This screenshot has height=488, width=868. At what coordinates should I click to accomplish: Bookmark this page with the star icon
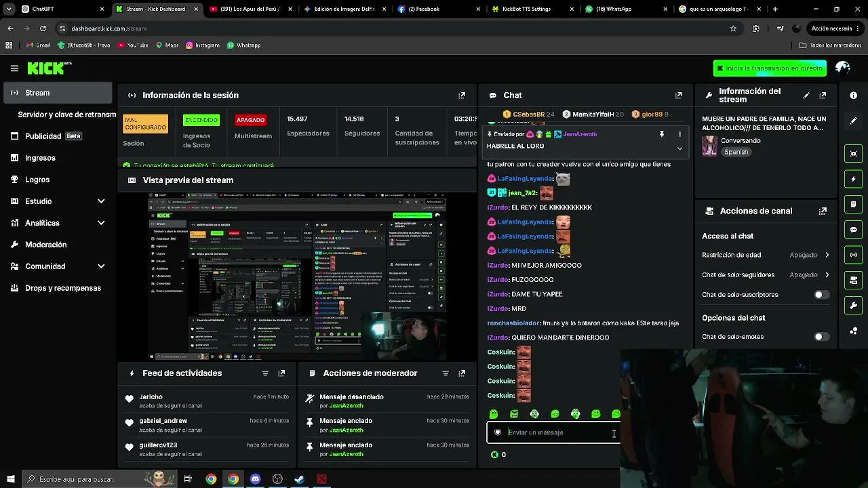pyautogui.click(x=733, y=28)
